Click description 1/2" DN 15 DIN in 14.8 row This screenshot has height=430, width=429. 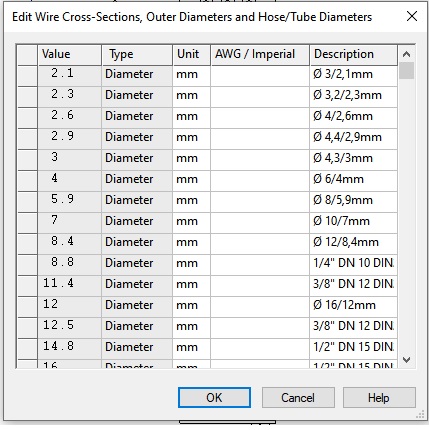pos(354,349)
